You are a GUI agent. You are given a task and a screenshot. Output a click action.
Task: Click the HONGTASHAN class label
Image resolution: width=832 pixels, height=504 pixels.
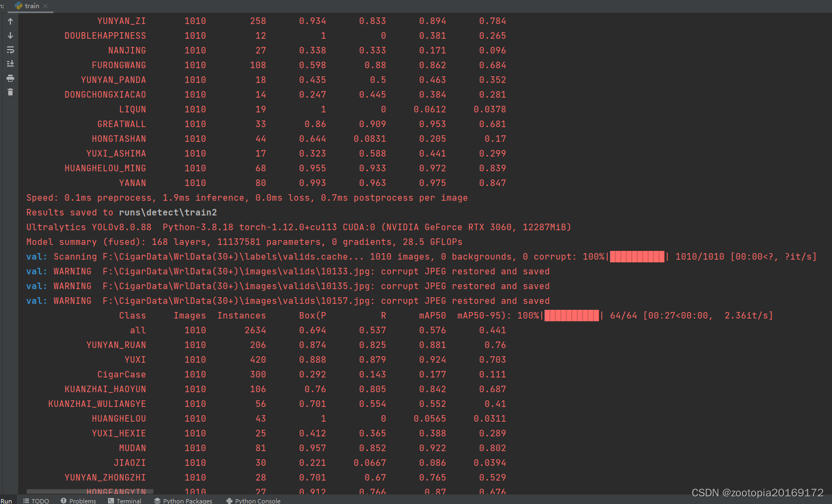point(119,139)
